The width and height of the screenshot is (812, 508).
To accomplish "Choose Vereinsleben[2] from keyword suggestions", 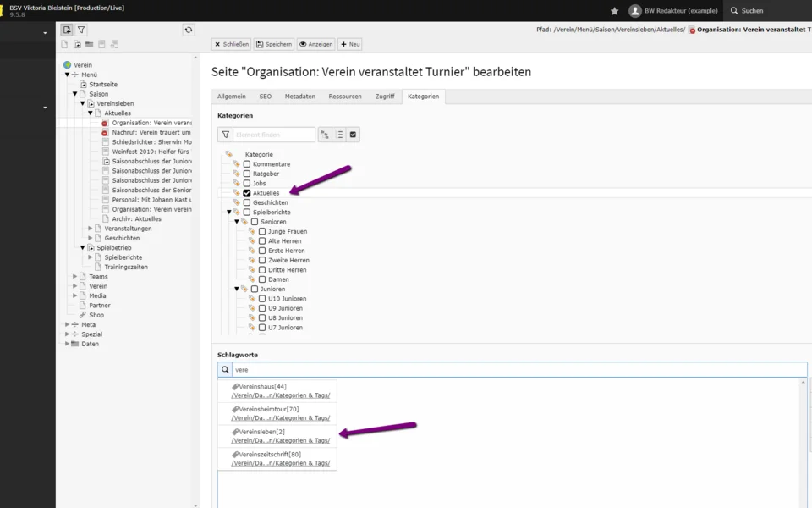I will point(277,436).
